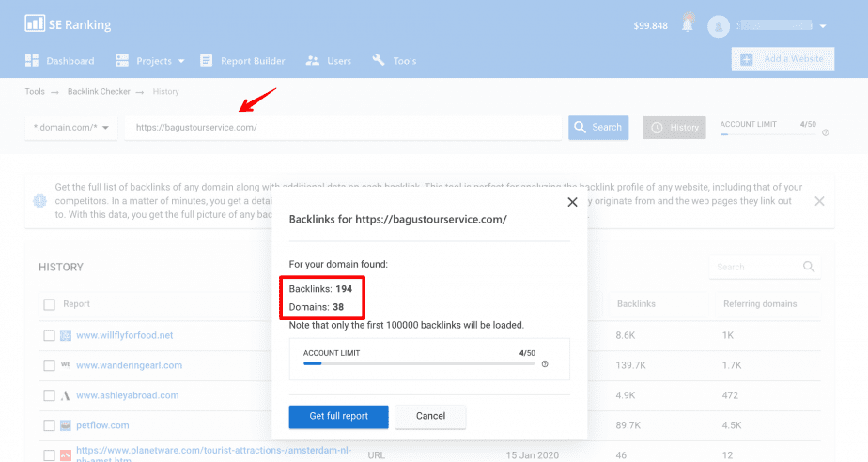Click the Search button
Viewport: 868px width, 462px height.
coord(598,128)
